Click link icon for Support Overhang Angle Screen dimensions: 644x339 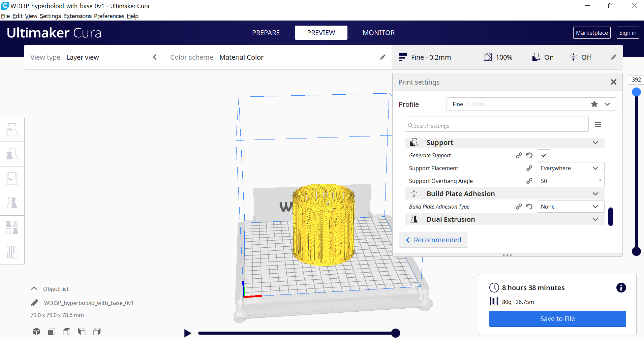529,181
